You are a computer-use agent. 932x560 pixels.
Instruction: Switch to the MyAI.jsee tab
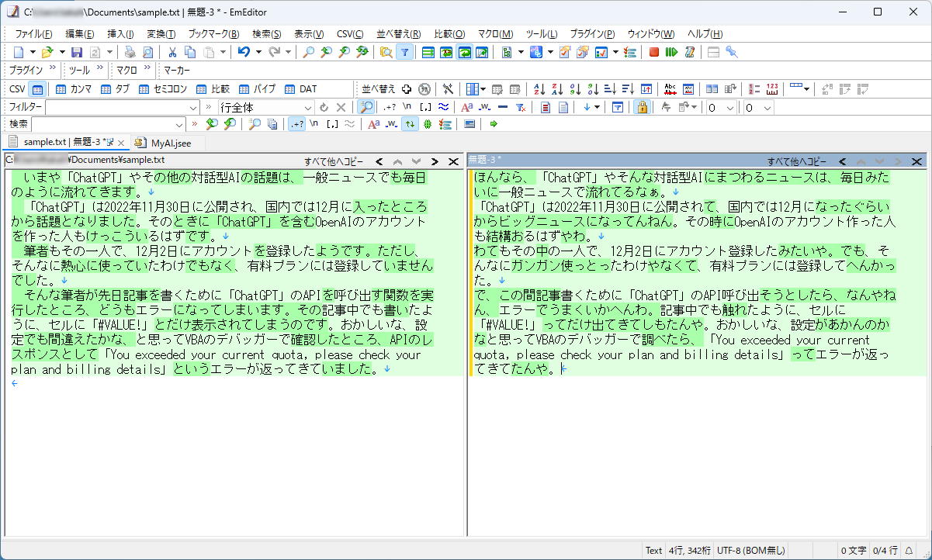pyautogui.click(x=169, y=143)
